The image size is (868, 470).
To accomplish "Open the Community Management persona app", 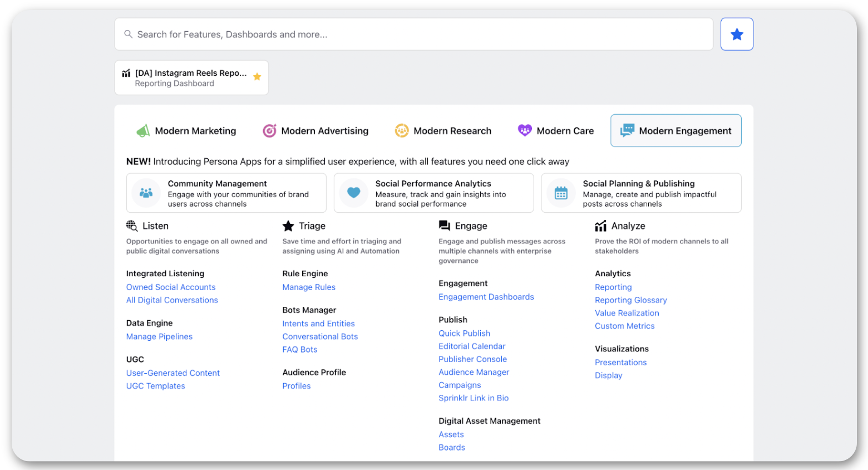I will [226, 193].
